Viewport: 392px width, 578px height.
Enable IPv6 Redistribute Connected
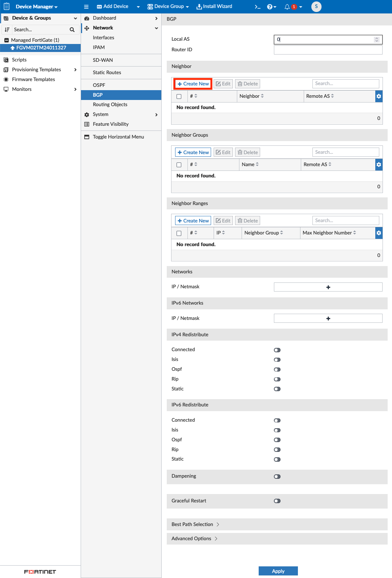[277, 421]
